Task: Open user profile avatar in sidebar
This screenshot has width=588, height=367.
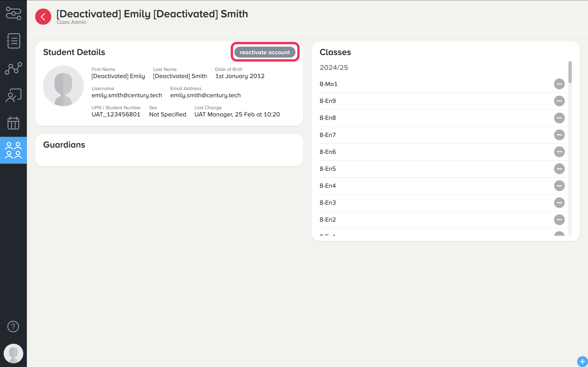Action: click(13, 353)
